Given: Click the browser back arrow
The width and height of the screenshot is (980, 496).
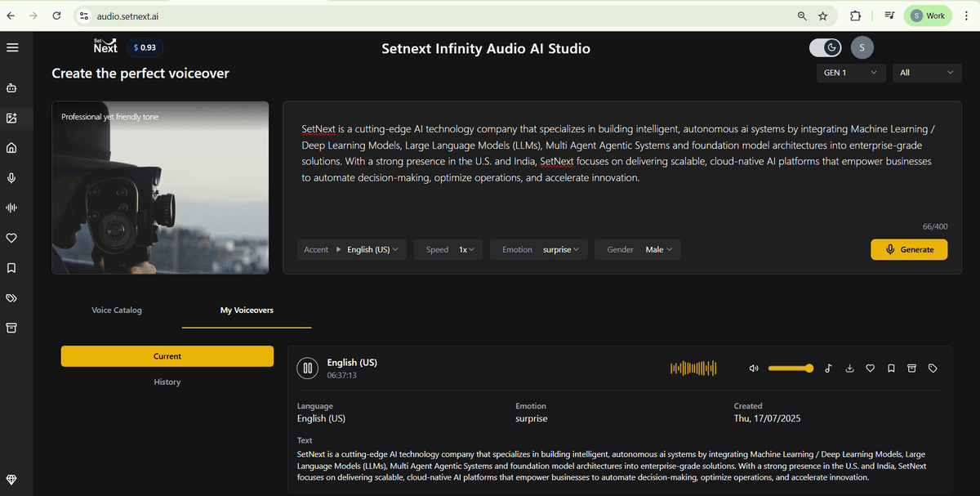Looking at the screenshot, I should [11, 16].
